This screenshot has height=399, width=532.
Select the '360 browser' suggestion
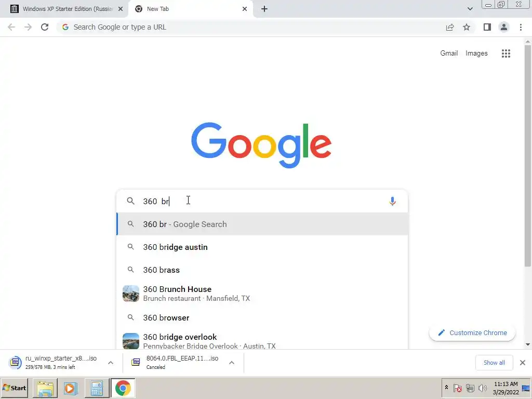pyautogui.click(x=262, y=317)
